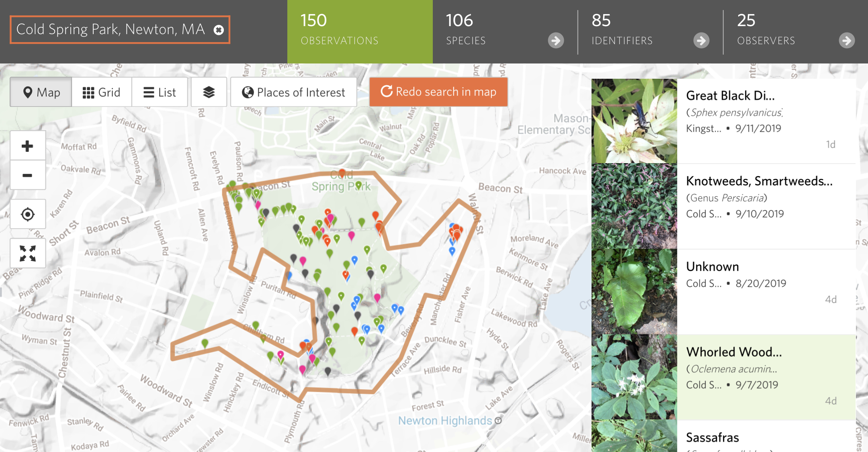This screenshot has width=868, height=452.
Task: Click the Cold Spring Park location input
Action: click(111, 30)
